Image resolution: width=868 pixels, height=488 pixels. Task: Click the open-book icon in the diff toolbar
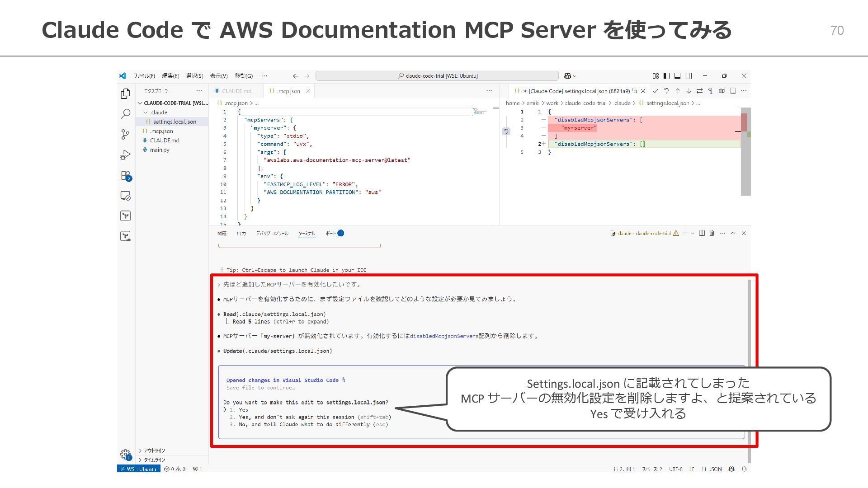(x=722, y=91)
